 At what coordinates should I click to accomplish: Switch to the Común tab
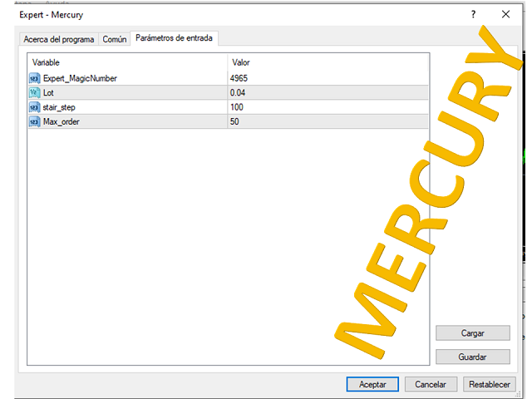tap(115, 39)
